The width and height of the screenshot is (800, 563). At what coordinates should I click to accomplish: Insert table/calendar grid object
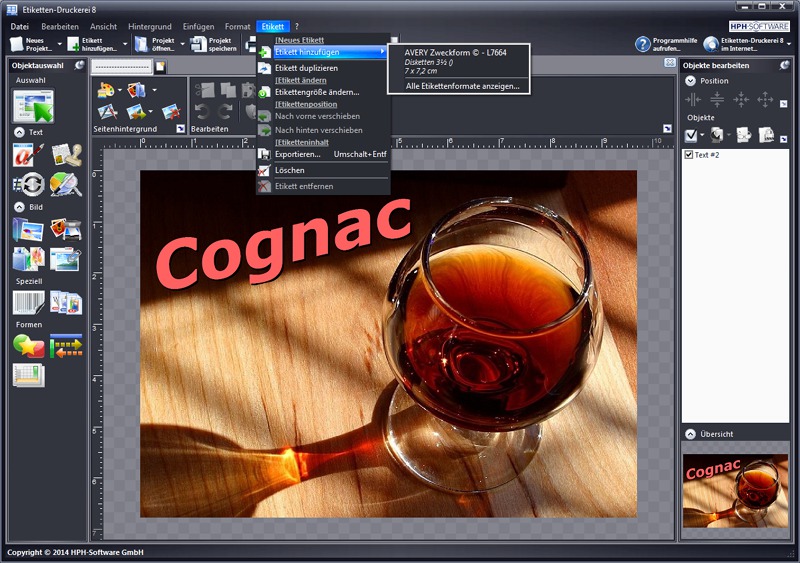29,376
